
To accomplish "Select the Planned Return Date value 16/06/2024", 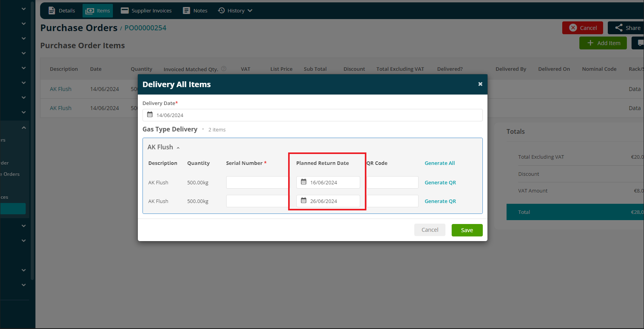I will coord(324,182).
